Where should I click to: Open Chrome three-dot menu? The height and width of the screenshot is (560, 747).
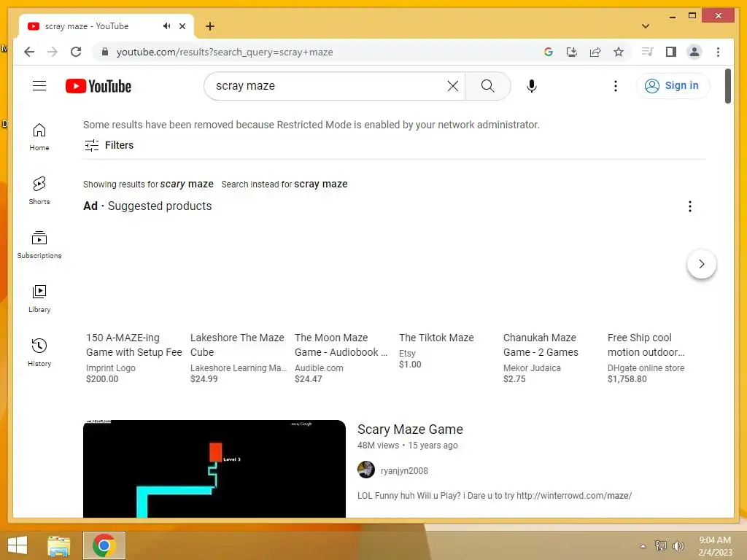[x=718, y=52]
